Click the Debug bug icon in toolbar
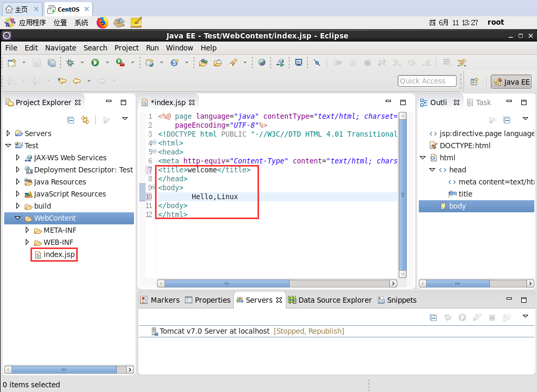The height and width of the screenshot is (392, 537). tap(70, 63)
